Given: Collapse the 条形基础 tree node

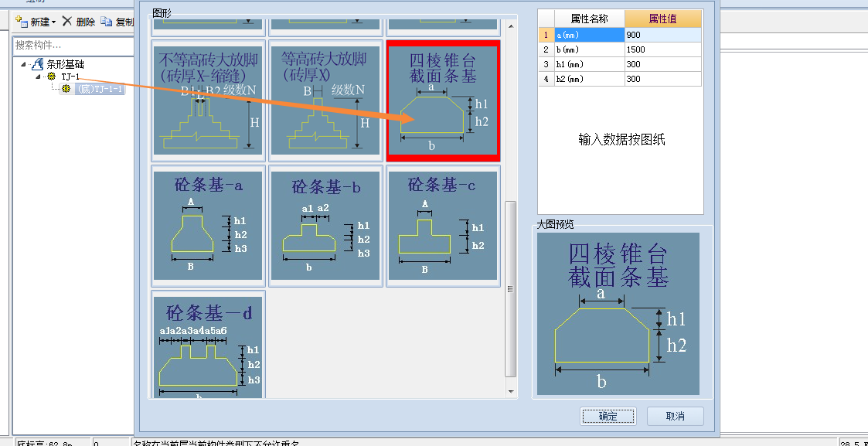Looking at the screenshot, I should pyautogui.click(x=23, y=64).
